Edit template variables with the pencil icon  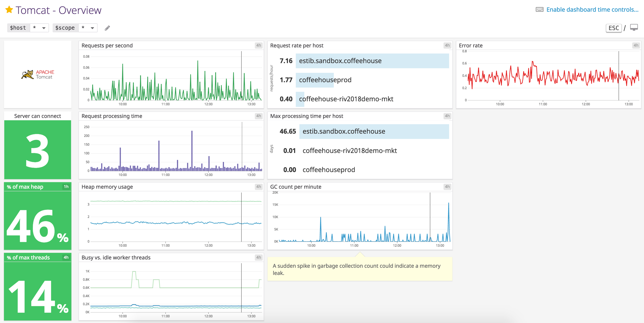tap(107, 28)
